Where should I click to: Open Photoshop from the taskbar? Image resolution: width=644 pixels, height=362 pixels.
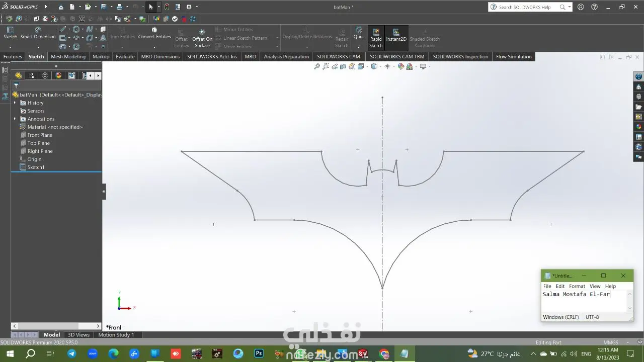point(259,353)
